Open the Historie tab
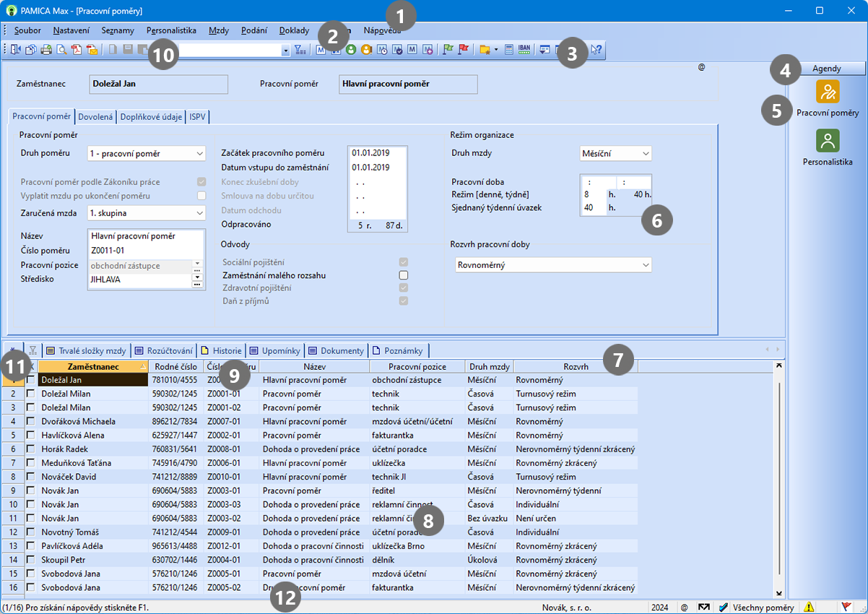 222,350
